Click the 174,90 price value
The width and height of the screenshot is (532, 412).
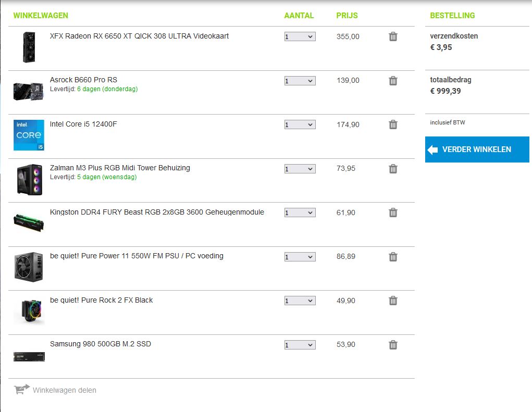tap(348, 124)
